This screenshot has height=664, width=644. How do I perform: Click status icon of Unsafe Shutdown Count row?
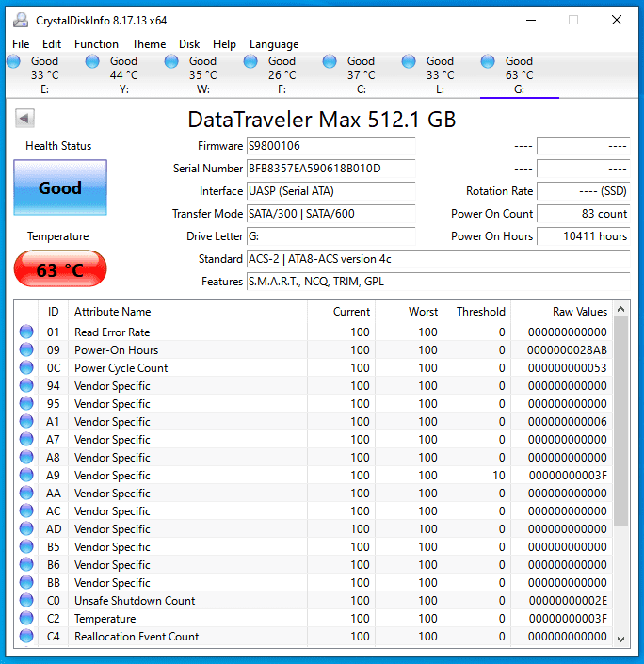coord(26,600)
